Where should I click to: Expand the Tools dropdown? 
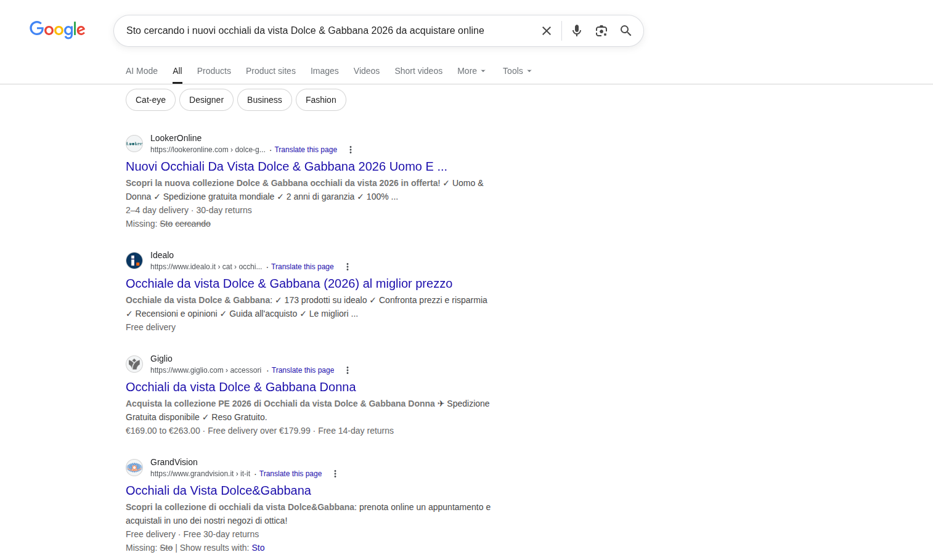pyautogui.click(x=517, y=71)
